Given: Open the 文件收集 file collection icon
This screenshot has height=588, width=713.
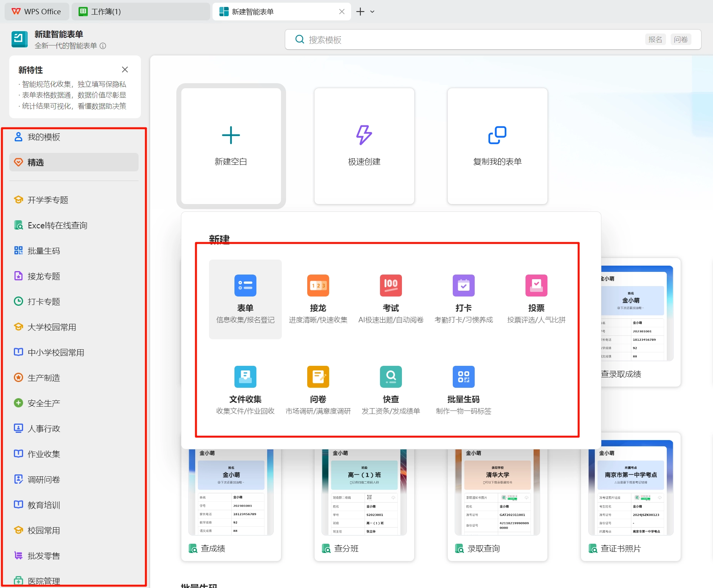Looking at the screenshot, I should tap(245, 377).
